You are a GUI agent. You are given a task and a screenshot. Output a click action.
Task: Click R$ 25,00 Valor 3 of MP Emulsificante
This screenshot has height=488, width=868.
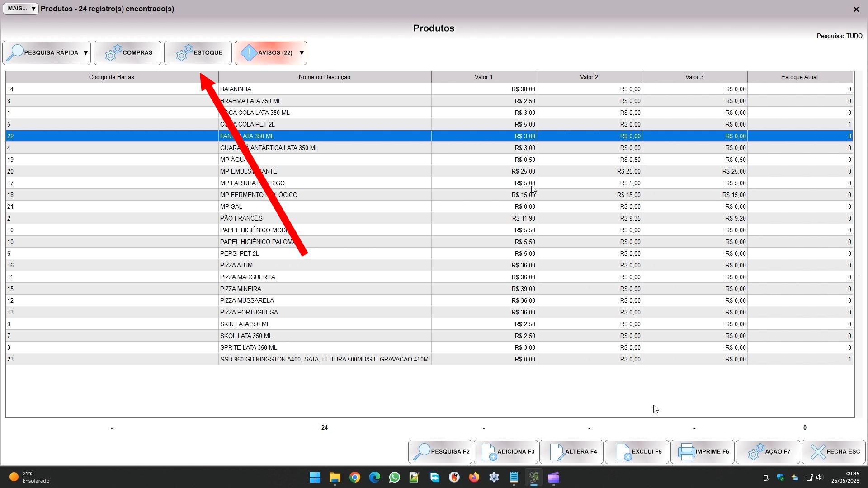coord(734,171)
